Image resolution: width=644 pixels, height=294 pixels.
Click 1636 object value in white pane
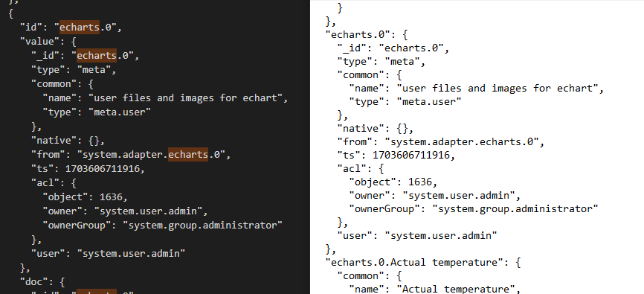422,182
